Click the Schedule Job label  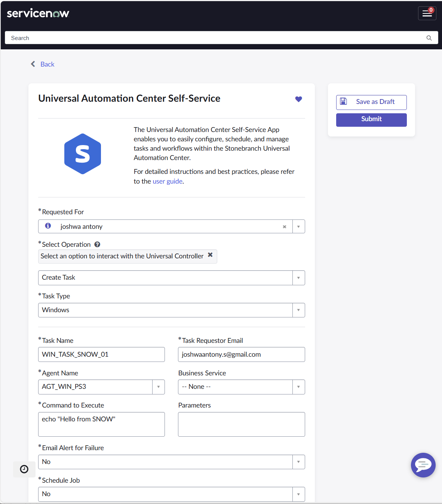tap(61, 480)
